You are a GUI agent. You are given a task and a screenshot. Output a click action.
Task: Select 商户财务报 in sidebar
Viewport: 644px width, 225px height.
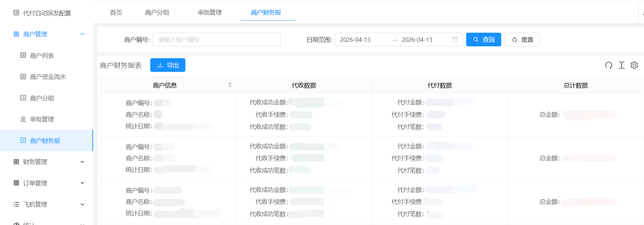[x=47, y=141]
